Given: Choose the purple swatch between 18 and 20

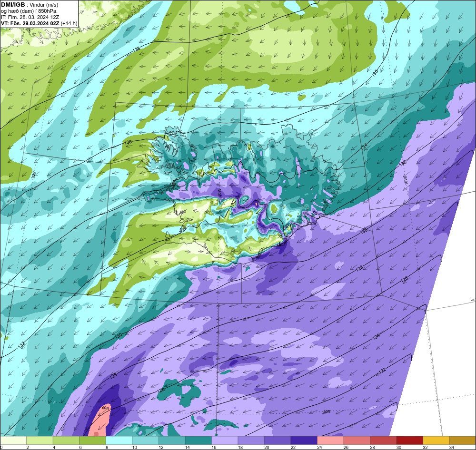Looking at the screenshot, I should pyautogui.click(x=251, y=440).
